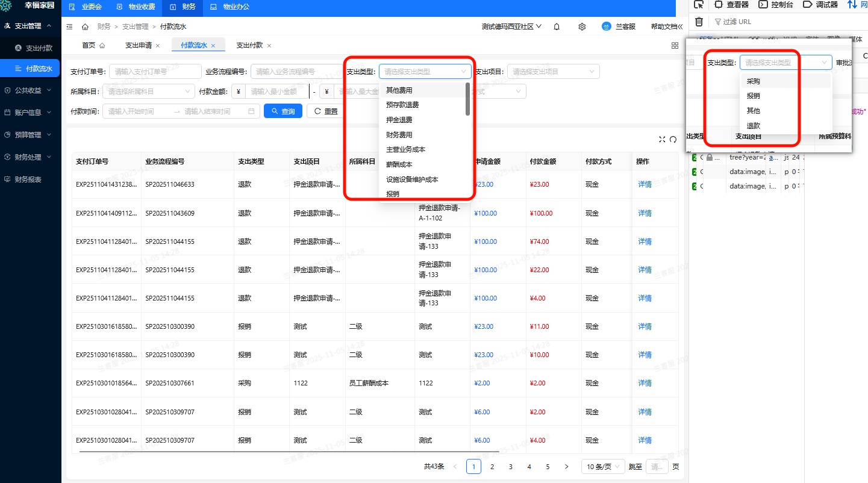Open the 10条/页 page size dropdown
The image size is (868, 483).
pos(602,467)
